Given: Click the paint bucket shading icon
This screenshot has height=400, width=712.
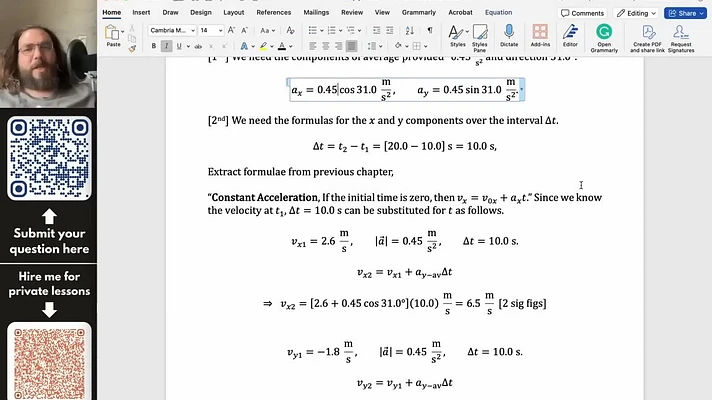Looking at the screenshot, I should pyautogui.click(x=398, y=46).
